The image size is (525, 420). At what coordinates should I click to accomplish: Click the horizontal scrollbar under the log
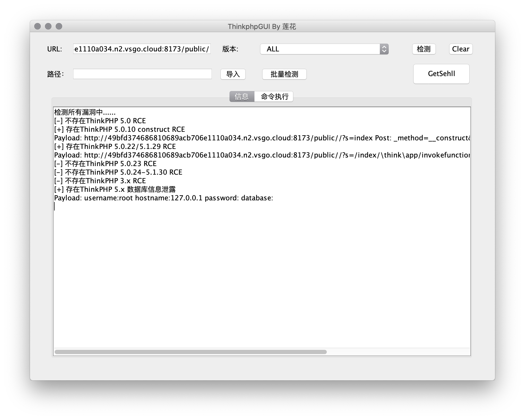(x=191, y=352)
